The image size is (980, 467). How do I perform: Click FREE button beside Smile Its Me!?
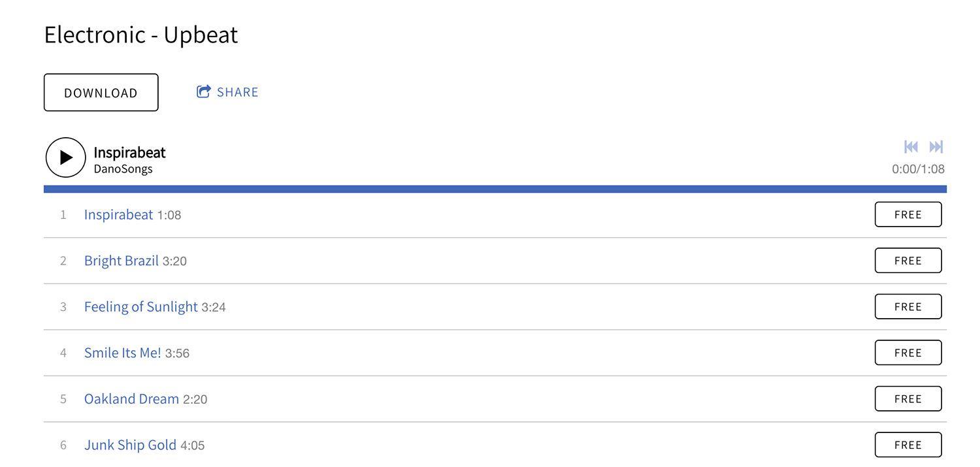(x=908, y=353)
